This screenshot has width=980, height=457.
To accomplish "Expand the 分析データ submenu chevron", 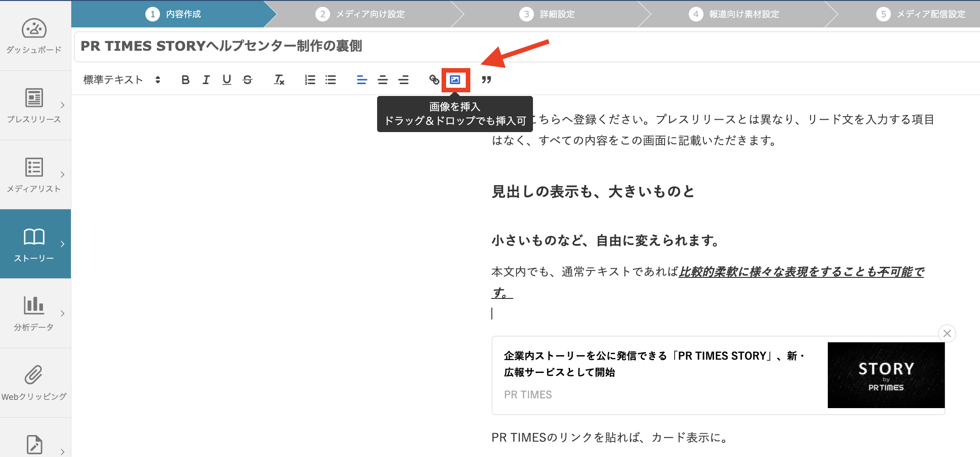I will [x=63, y=314].
